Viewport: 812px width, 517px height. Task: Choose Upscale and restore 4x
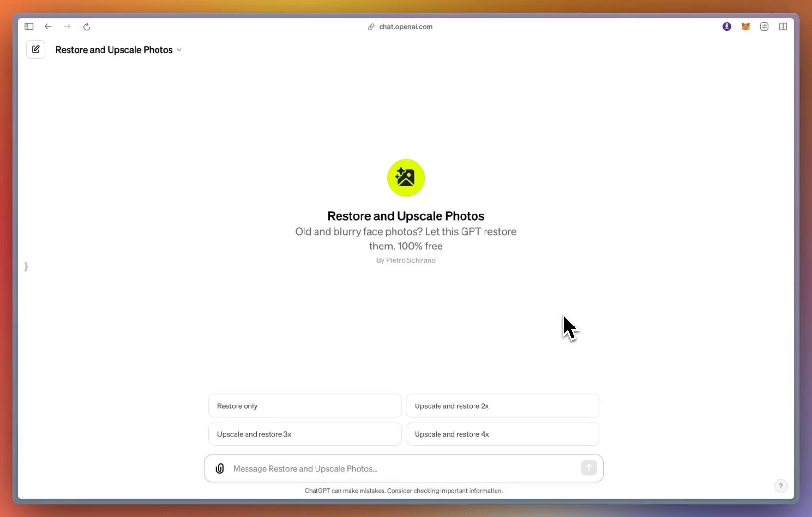tap(503, 434)
